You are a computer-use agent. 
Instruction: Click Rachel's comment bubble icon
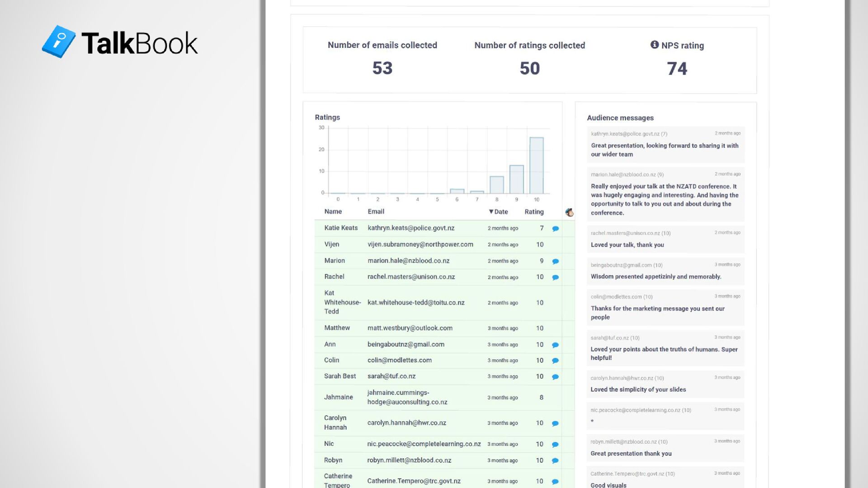point(556,277)
